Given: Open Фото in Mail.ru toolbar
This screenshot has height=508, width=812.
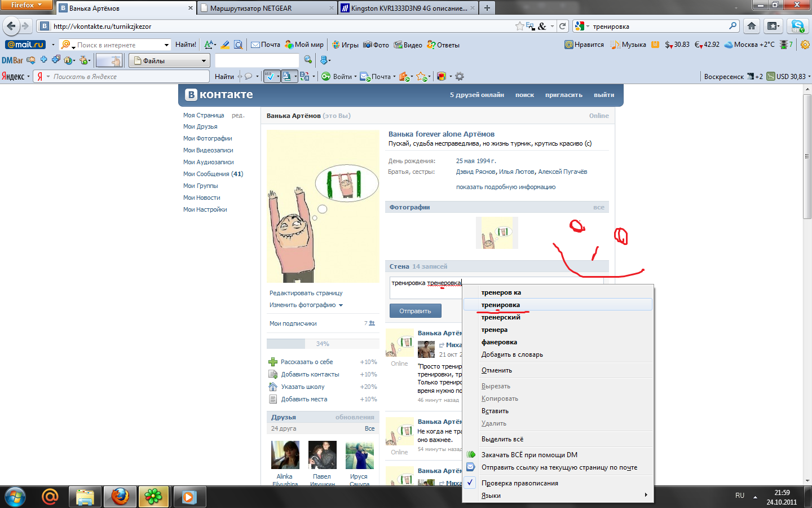Looking at the screenshot, I should click(376, 45).
